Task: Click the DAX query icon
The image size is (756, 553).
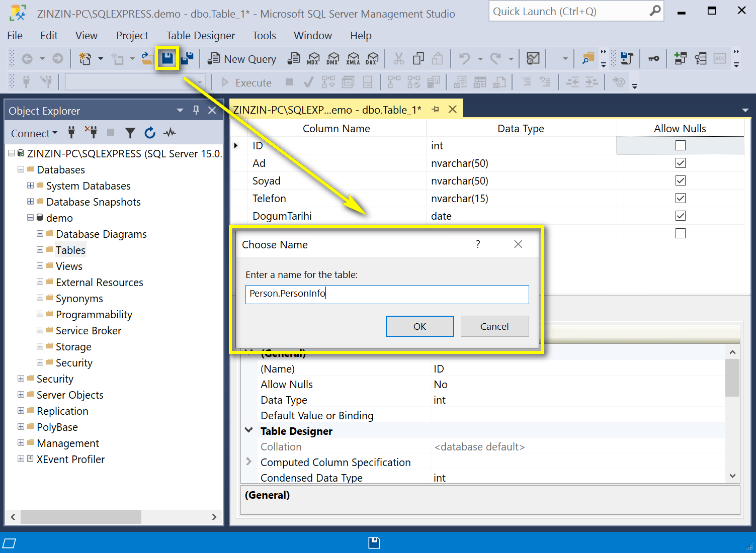Action: (372, 59)
